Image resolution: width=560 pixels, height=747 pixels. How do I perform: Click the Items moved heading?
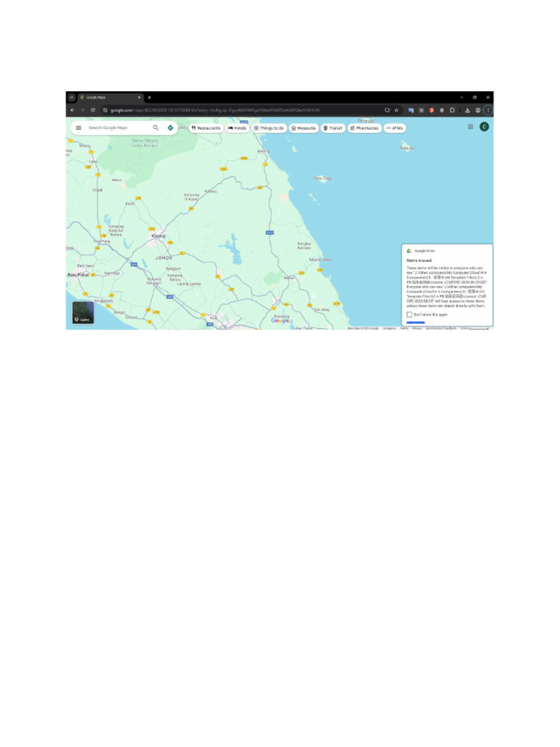coord(419,260)
